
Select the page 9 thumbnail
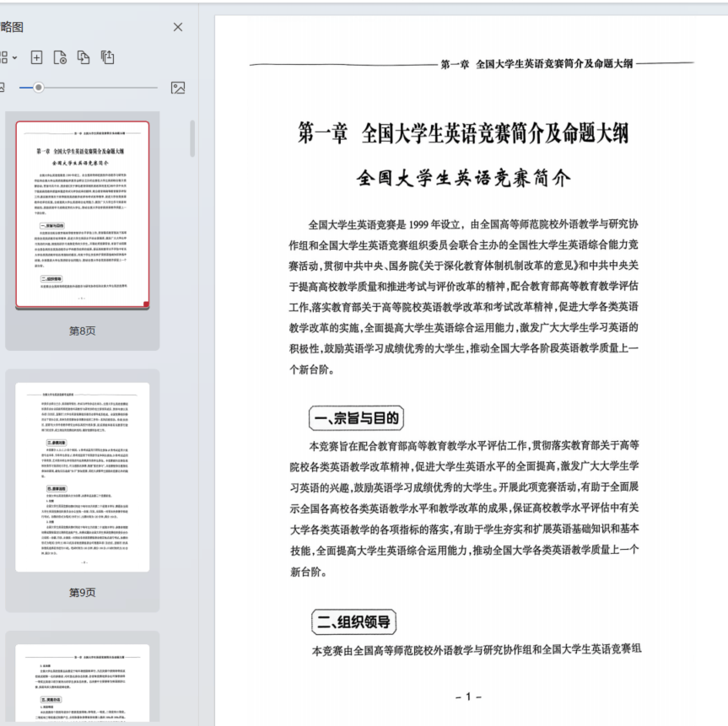(x=83, y=476)
